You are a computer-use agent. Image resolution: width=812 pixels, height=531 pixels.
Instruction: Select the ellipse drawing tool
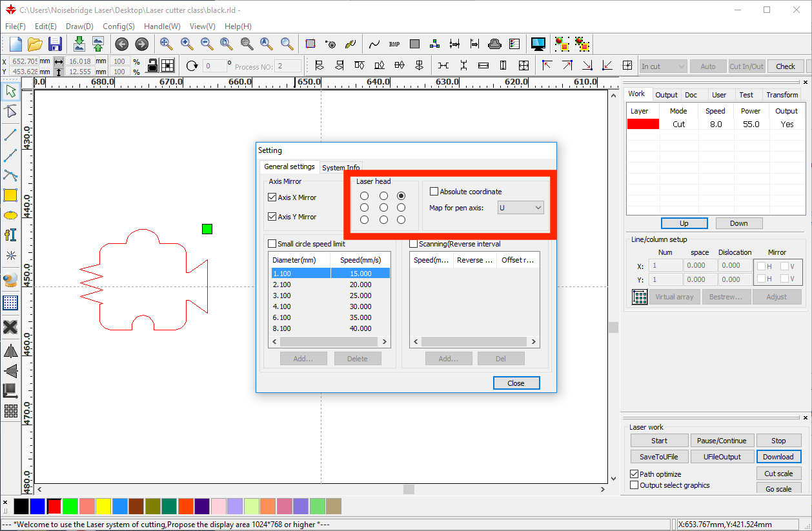click(10, 215)
